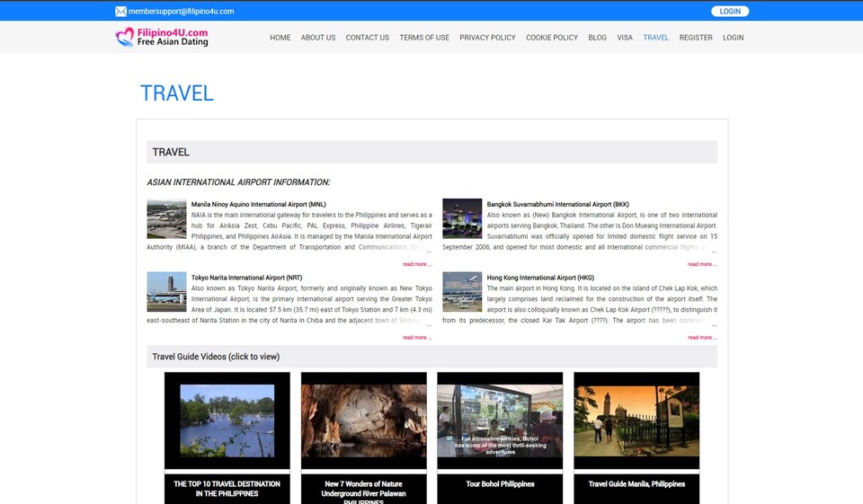Expand 'read more' under Bangkok airport description
Image resolution: width=863 pixels, height=504 pixels.
click(x=702, y=264)
